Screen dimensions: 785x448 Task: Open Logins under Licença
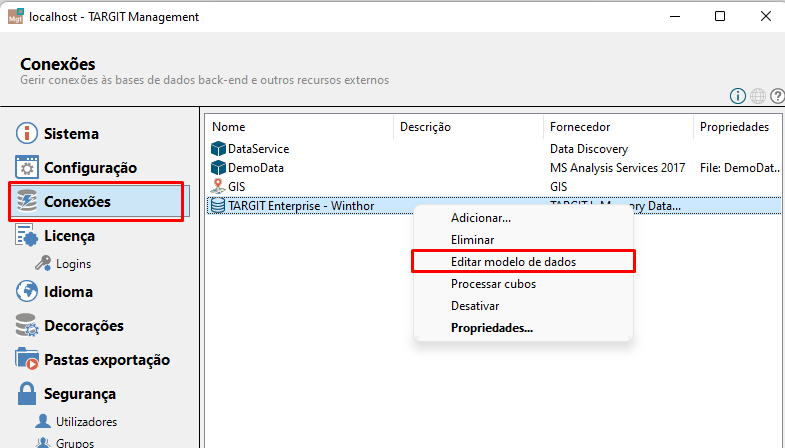point(73,264)
